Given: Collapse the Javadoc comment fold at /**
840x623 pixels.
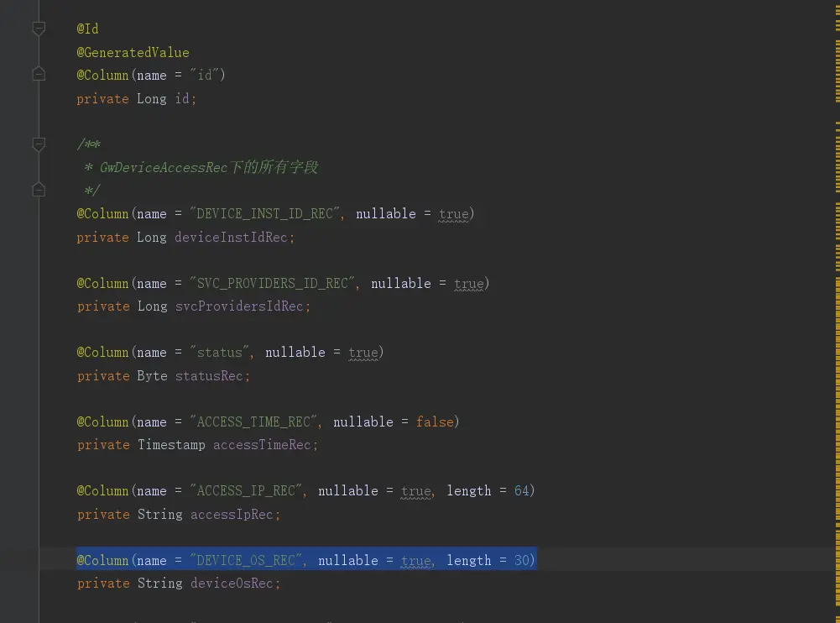Looking at the screenshot, I should (x=39, y=144).
